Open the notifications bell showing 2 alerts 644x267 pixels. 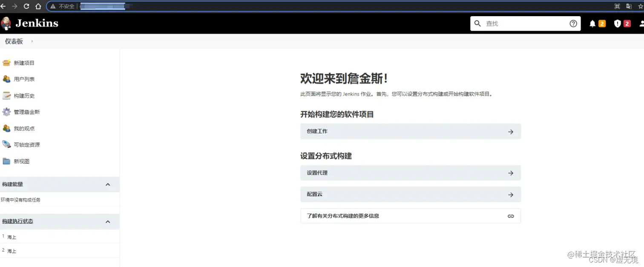[592, 23]
